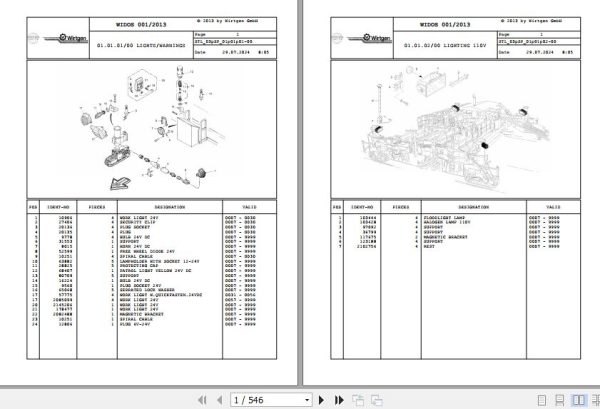Click 'REST' designation on right page

tap(429, 247)
